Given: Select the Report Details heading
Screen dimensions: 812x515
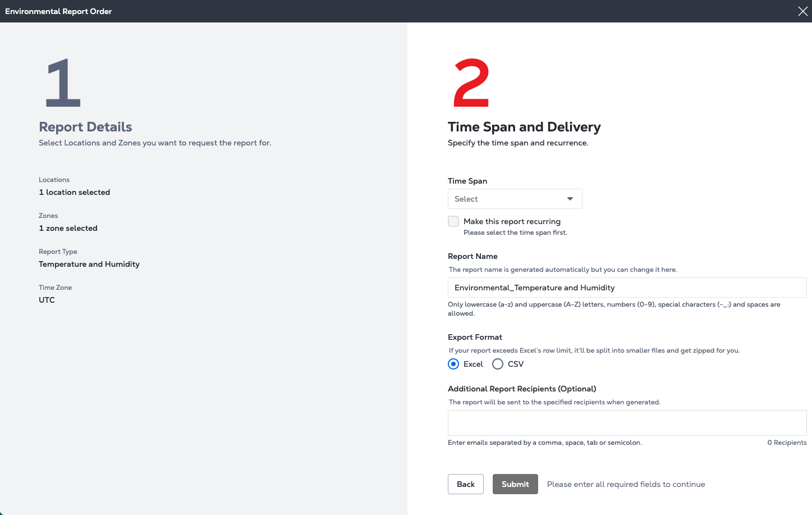Looking at the screenshot, I should pyautogui.click(x=85, y=127).
